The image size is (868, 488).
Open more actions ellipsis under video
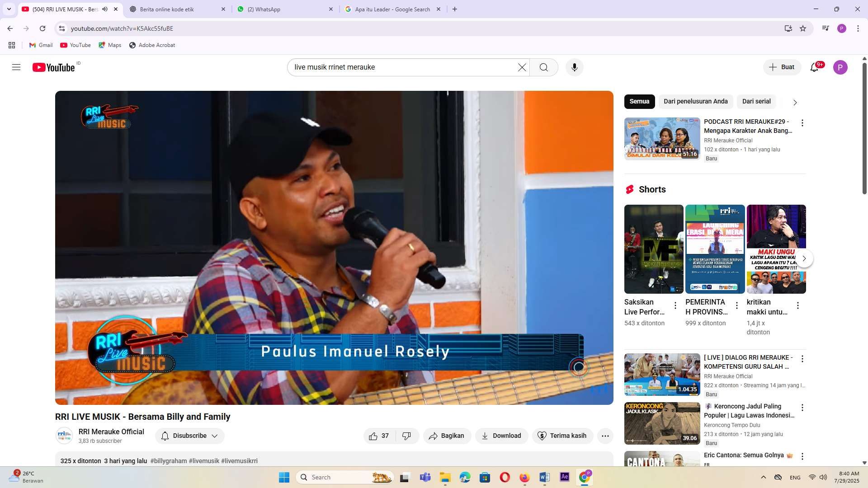(x=605, y=436)
